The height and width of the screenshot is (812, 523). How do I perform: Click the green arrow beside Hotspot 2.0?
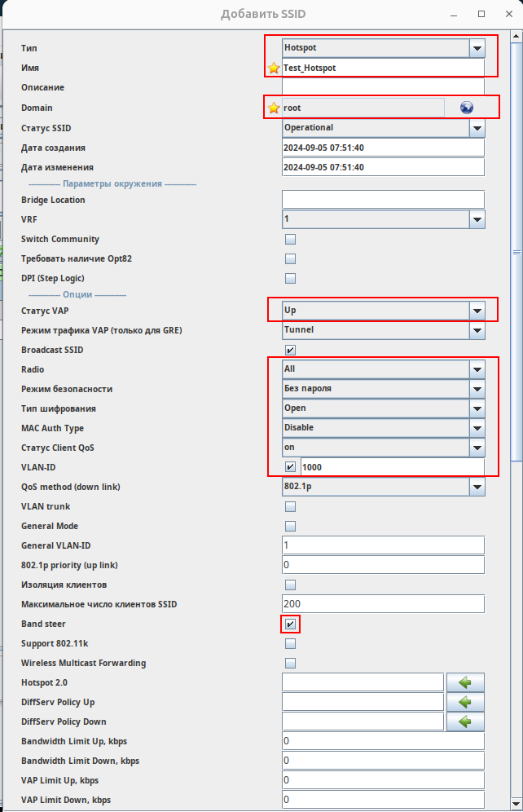coord(465,682)
